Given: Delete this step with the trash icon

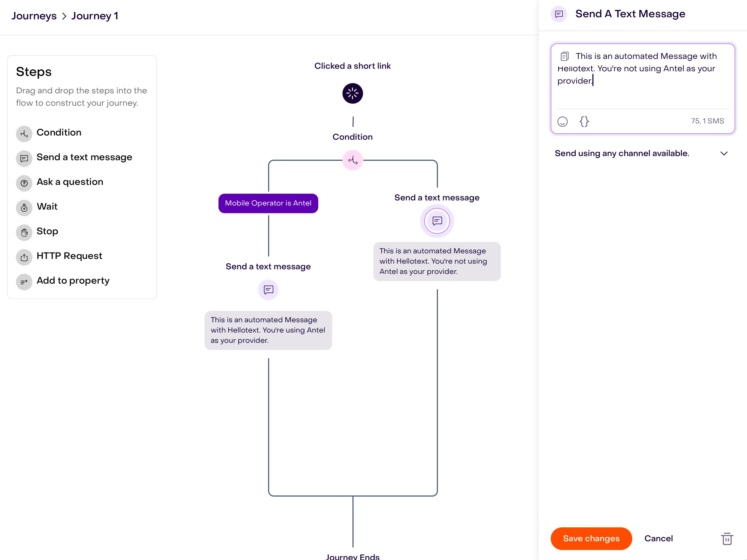Looking at the screenshot, I should pyautogui.click(x=726, y=539).
